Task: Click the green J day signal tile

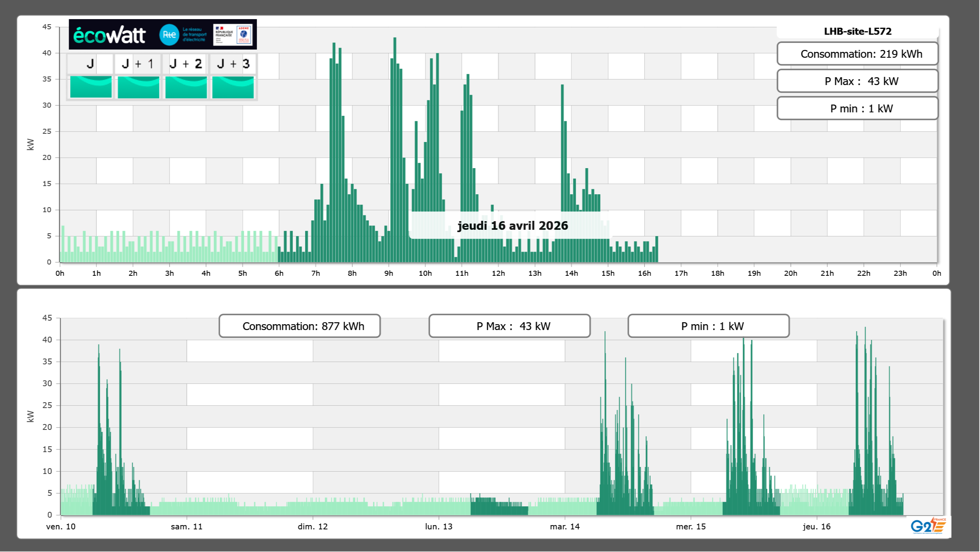Action: point(91,87)
